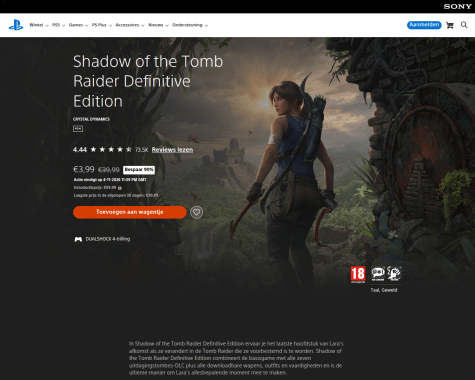Click the PlayStation logo icon
Screen dimensions: 475x380
(16, 25)
